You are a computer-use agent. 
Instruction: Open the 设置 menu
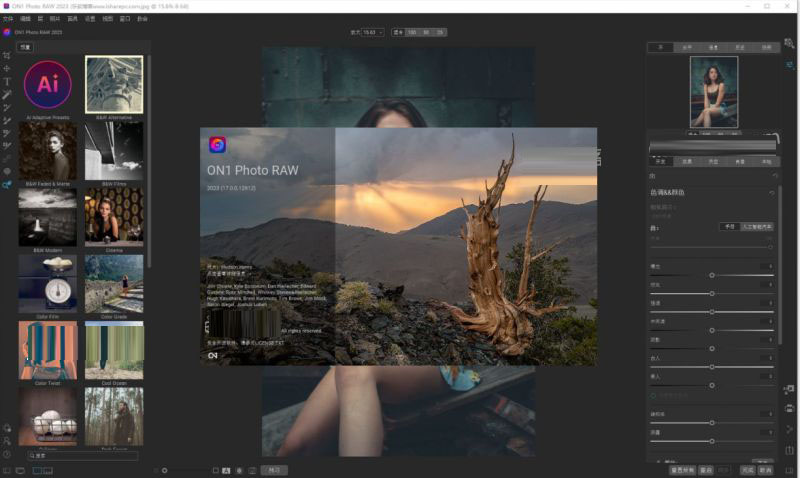90,19
